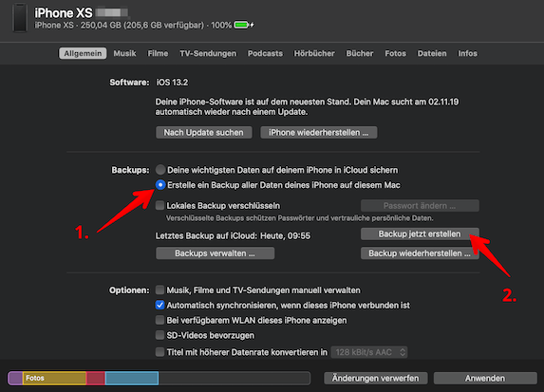
Task: Open Backups verwalten dialog
Action: [x=216, y=253]
